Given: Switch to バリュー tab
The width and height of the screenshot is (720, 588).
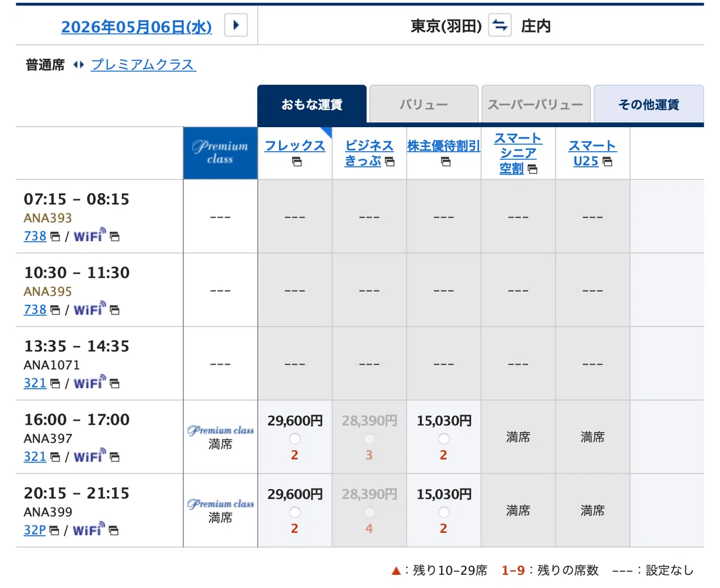Looking at the screenshot, I should 424,104.
